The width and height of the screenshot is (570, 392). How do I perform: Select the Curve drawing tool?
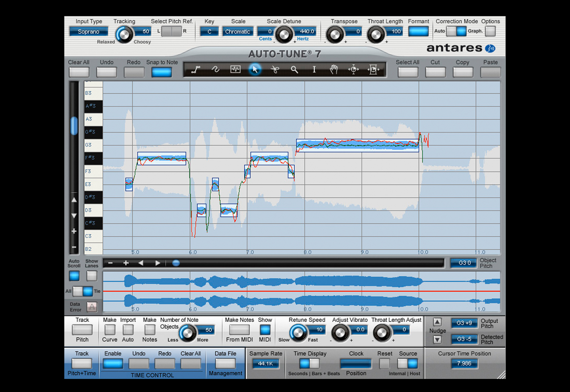coord(215,70)
